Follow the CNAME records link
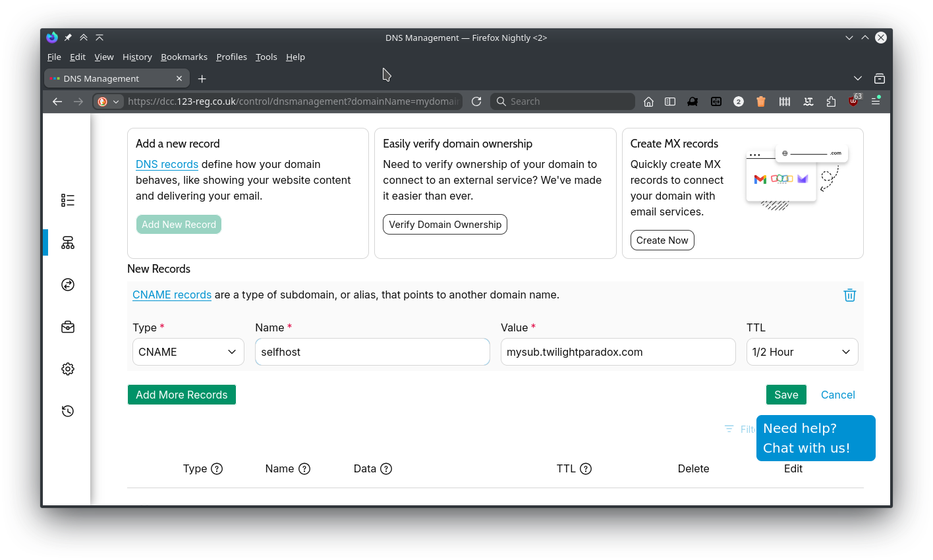 pyautogui.click(x=172, y=294)
